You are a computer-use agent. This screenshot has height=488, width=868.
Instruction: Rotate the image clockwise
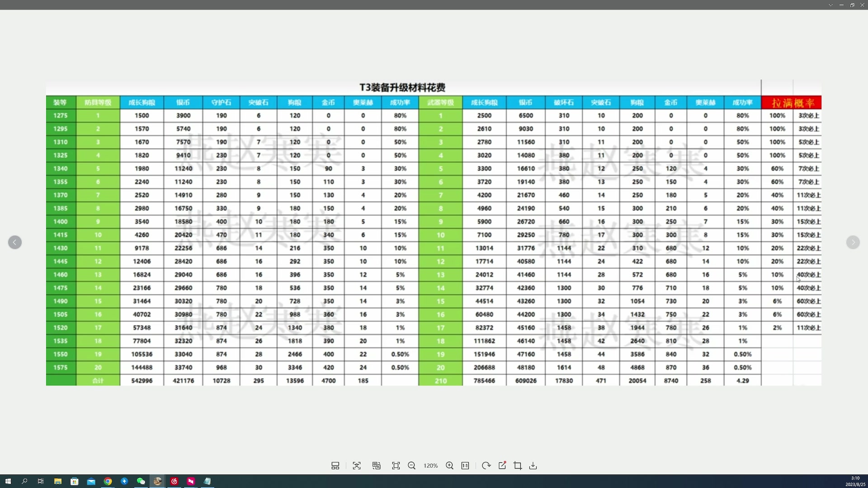click(486, 466)
